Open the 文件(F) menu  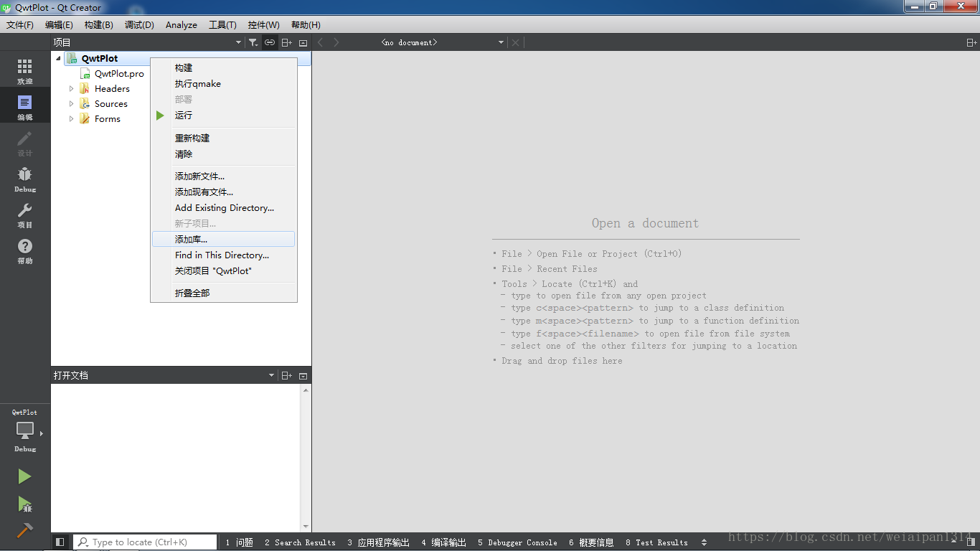point(20,25)
